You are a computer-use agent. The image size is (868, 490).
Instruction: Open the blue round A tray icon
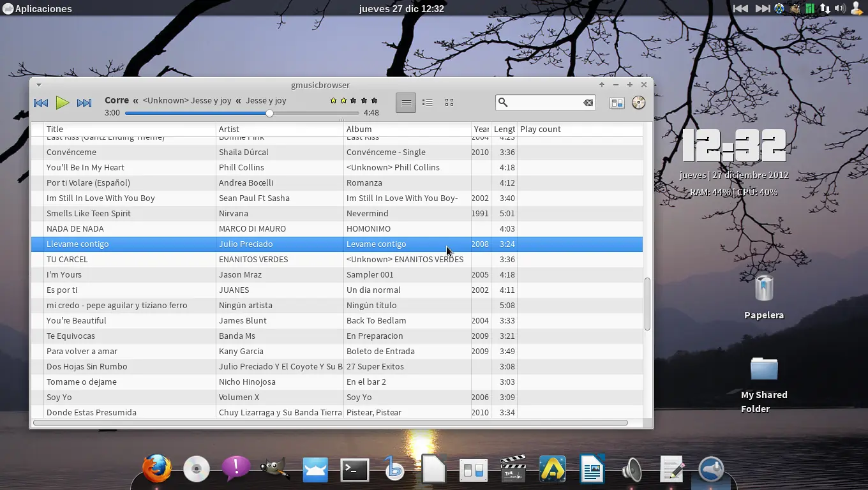pos(779,9)
